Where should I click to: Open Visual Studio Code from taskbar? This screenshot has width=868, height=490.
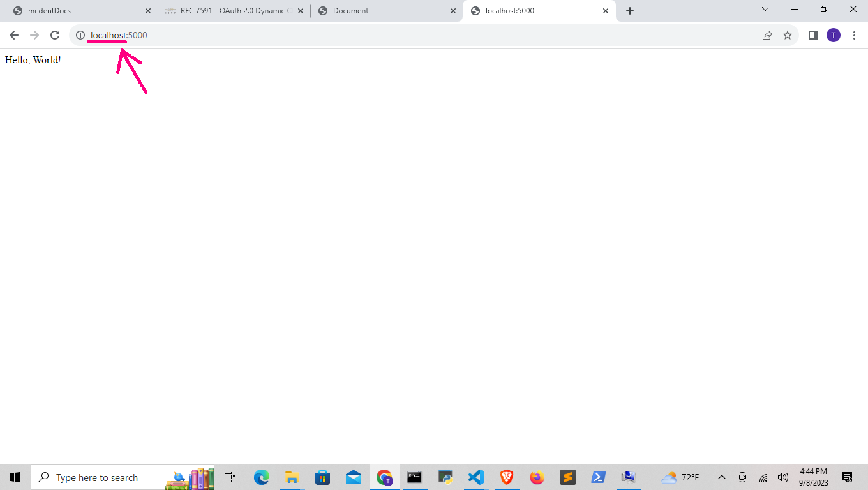[476, 477]
